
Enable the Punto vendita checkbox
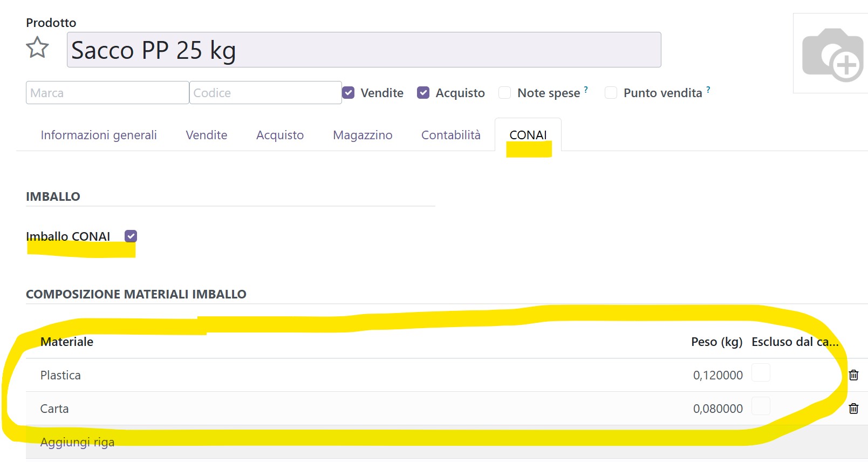611,93
